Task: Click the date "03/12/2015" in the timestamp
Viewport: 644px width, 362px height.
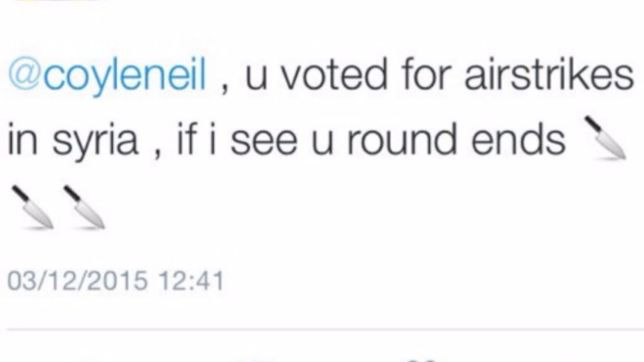Action: pyautogui.click(x=78, y=281)
